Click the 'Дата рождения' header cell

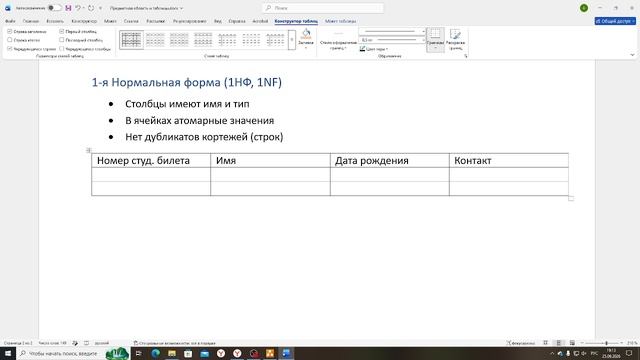coord(389,160)
